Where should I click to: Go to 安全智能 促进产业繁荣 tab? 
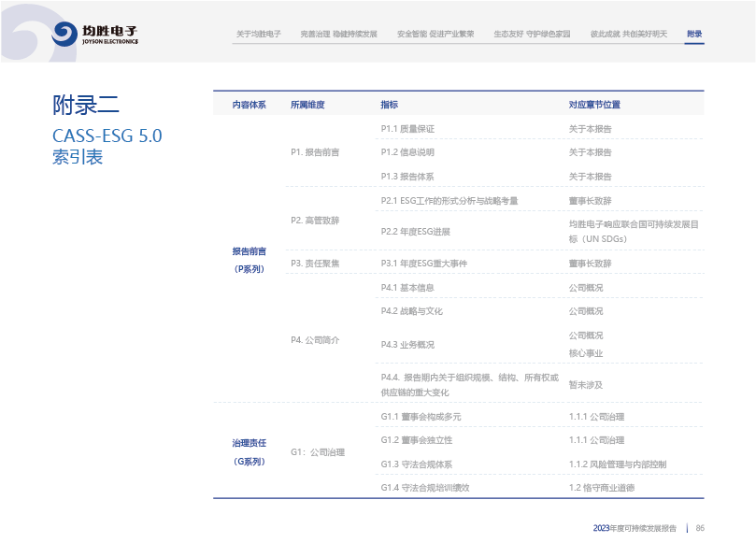pos(435,34)
